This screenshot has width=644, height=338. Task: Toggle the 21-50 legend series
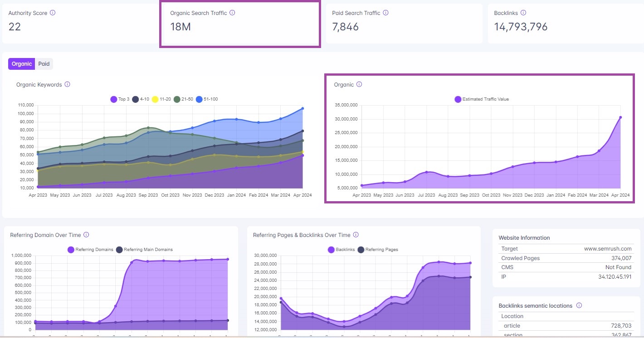183,99
